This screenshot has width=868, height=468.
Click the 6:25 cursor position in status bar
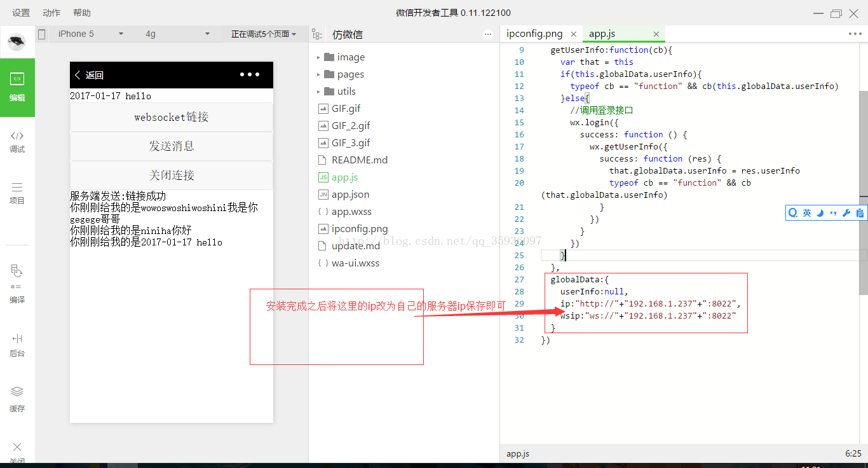853,454
